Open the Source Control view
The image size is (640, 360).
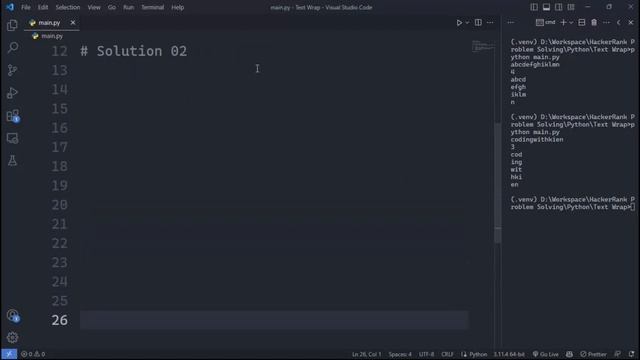12,70
